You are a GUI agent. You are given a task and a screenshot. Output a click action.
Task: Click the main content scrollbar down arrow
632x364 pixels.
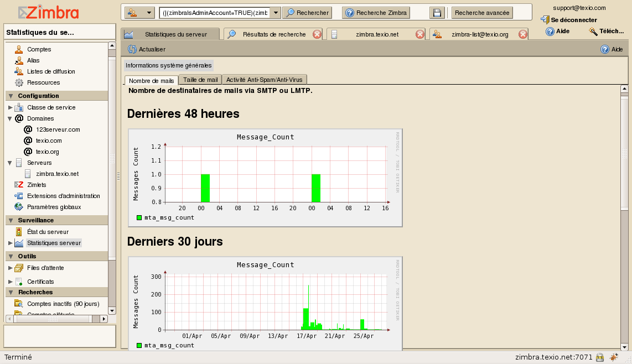[624, 347]
